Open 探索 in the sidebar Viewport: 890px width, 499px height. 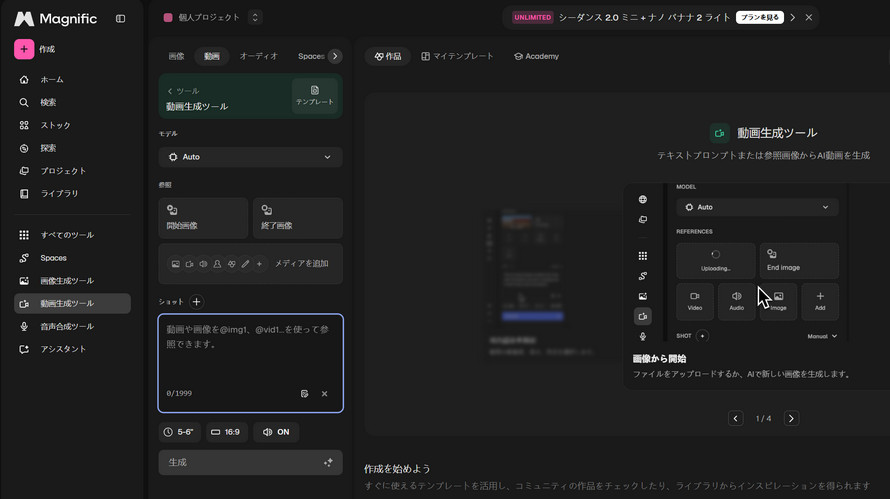pos(72,148)
